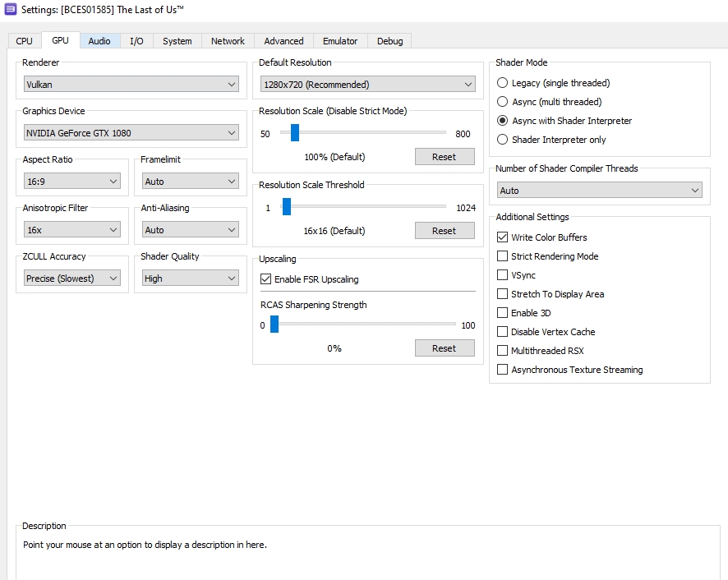
Task: Select Legacy (single threaded) shader mode
Action: point(554,83)
